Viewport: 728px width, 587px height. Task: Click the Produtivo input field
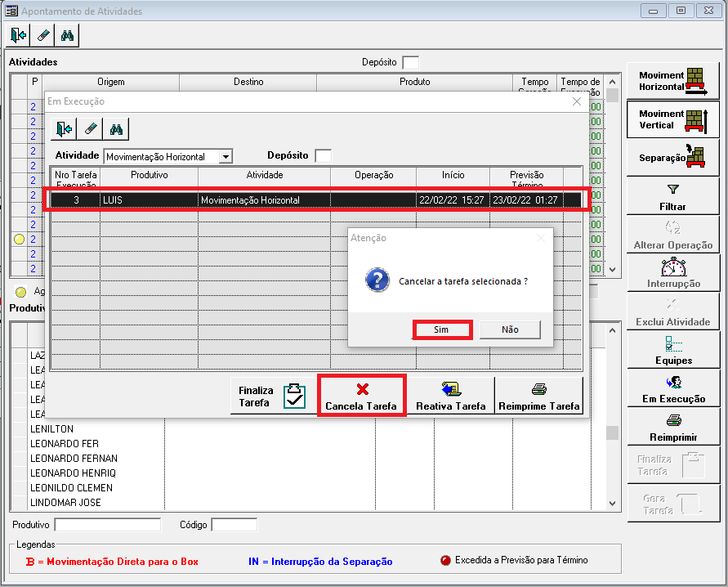(108, 525)
